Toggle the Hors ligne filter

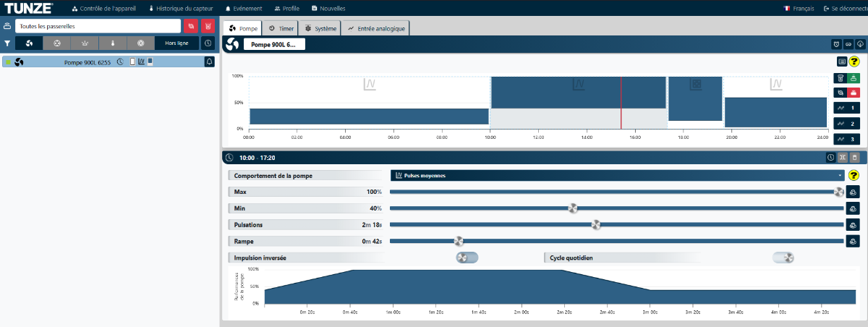(x=177, y=43)
